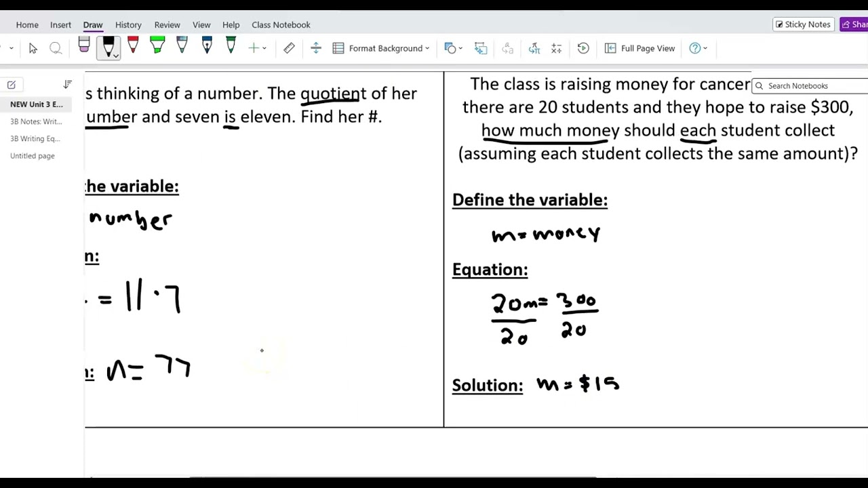Image resolution: width=868 pixels, height=488 pixels.
Task: Open the Class Notebook tab
Action: point(281,24)
